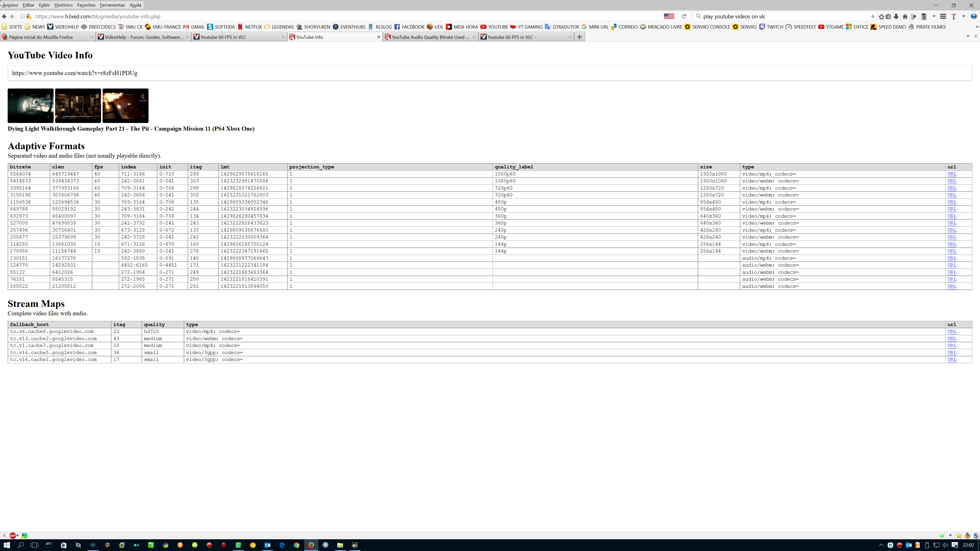The height and width of the screenshot is (551, 980).
Task: Open the Histórico menu
Action: click(x=63, y=5)
